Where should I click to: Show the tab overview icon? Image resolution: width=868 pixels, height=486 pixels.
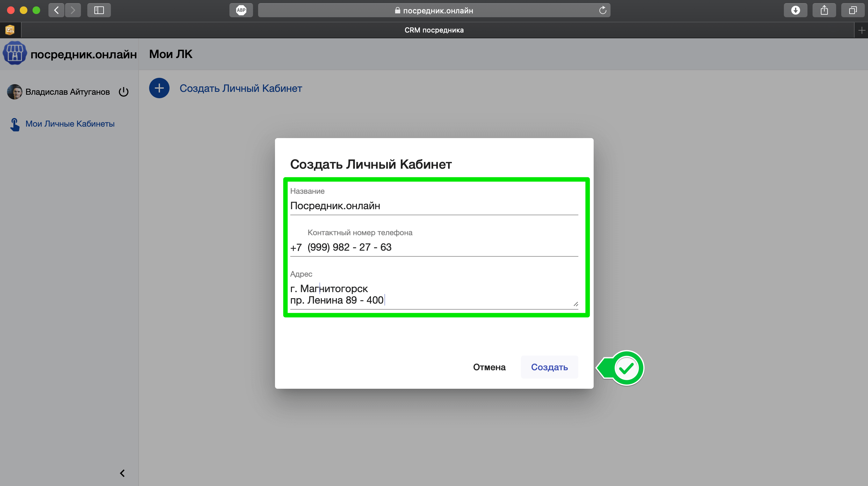[852, 10]
